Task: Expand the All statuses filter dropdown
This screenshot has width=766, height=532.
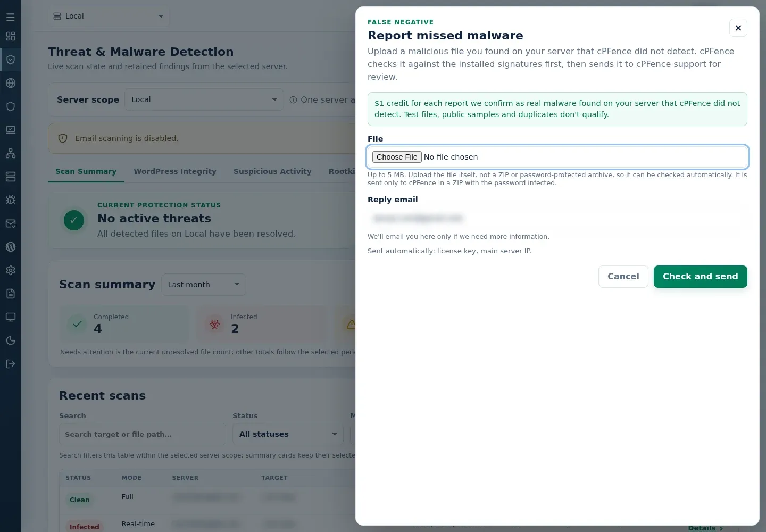Action: coord(288,434)
